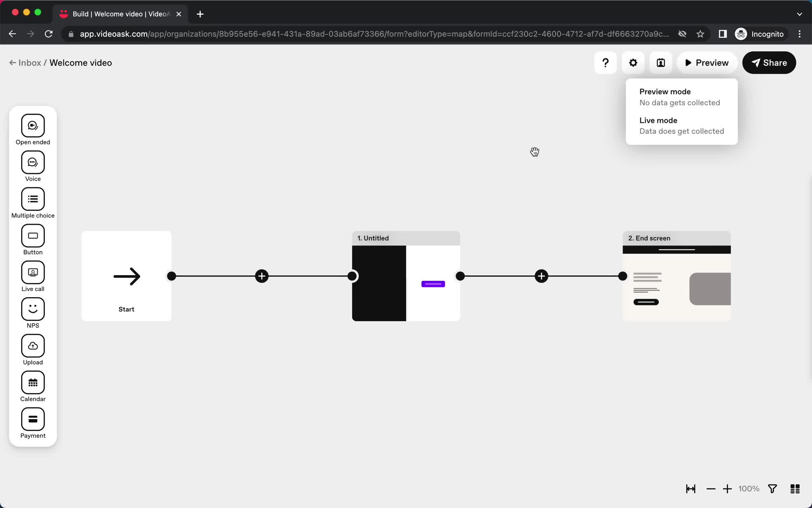Click the add node between Start and Untitled

[x=261, y=276]
